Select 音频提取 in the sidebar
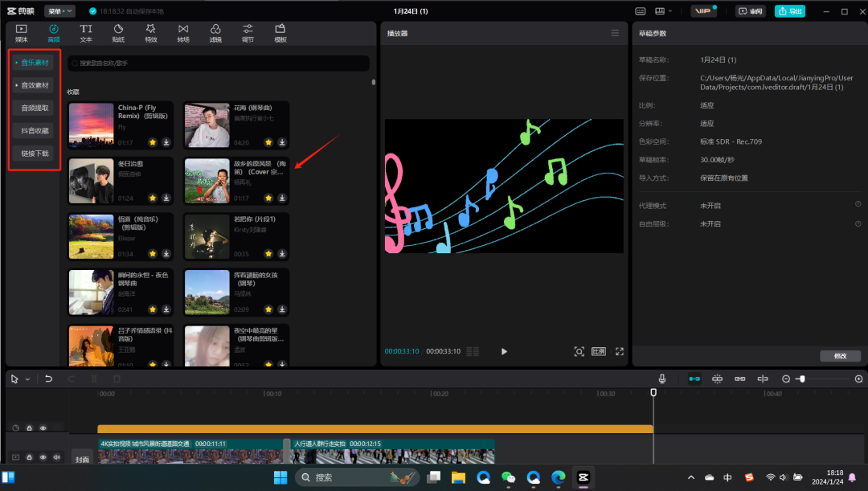868x491 pixels. [x=33, y=108]
